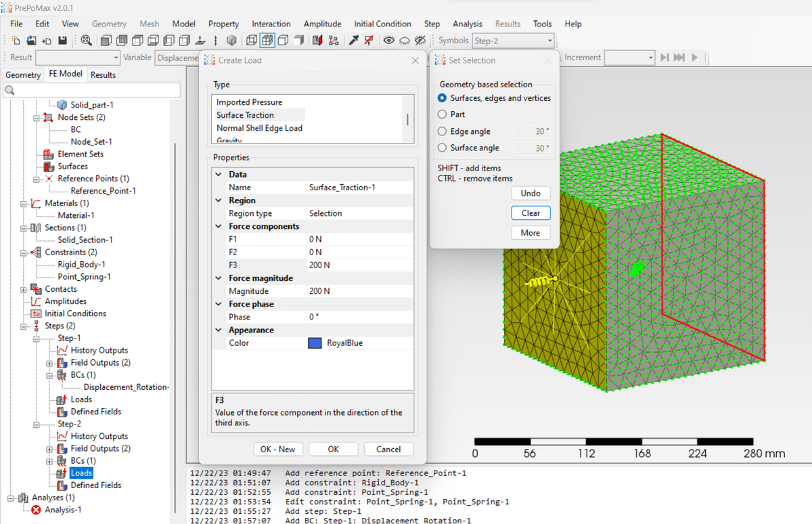Click the Solid_part-1 blue cube icon
The width and height of the screenshot is (812, 524).
[x=62, y=105]
